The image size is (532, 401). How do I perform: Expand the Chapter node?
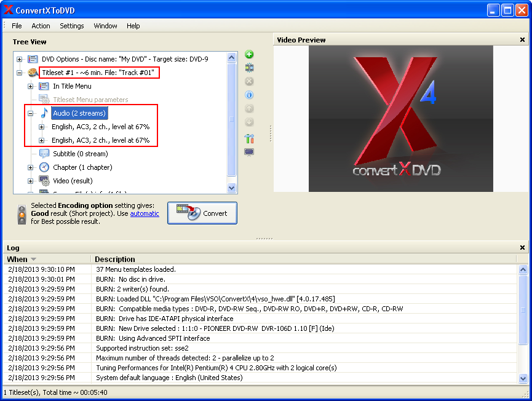31,167
